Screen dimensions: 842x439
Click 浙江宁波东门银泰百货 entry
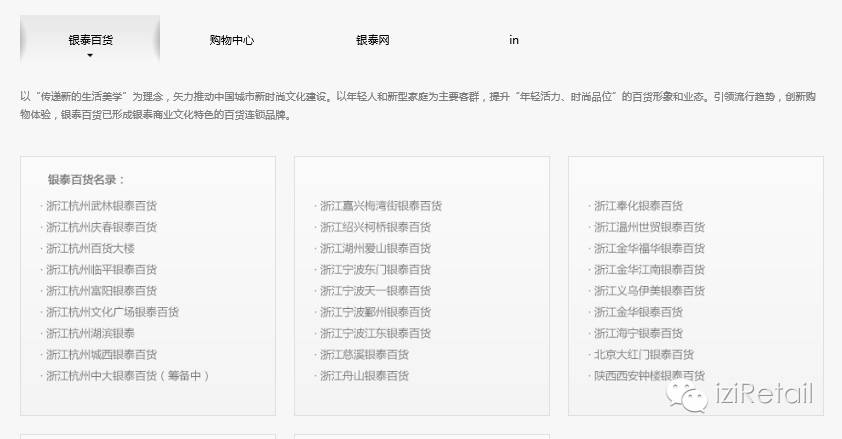tap(375, 269)
